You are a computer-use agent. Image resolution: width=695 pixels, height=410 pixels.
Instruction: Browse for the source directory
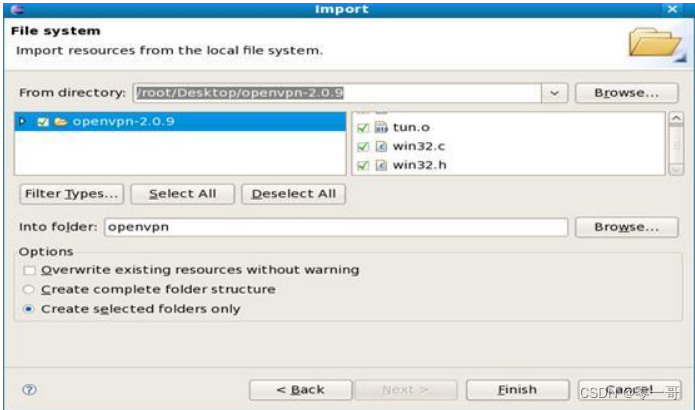(626, 93)
